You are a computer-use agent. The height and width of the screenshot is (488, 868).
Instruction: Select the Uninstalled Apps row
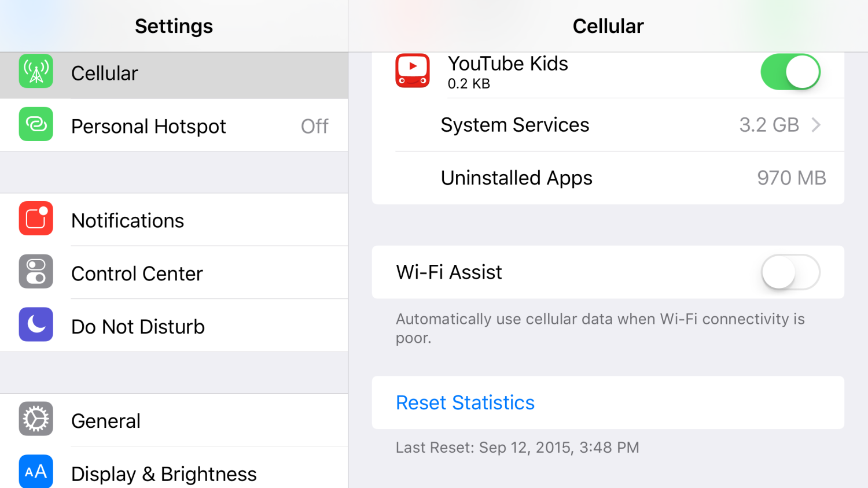[608, 178]
